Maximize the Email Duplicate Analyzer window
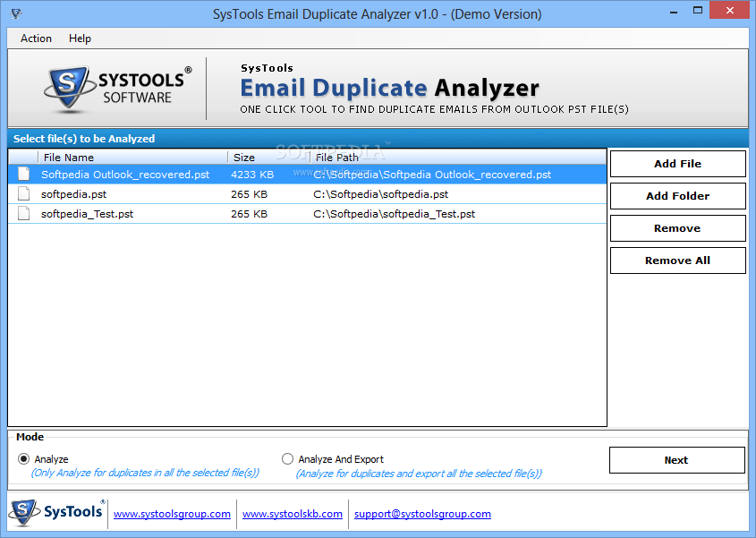This screenshot has height=538, width=756. (x=698, y=11)
